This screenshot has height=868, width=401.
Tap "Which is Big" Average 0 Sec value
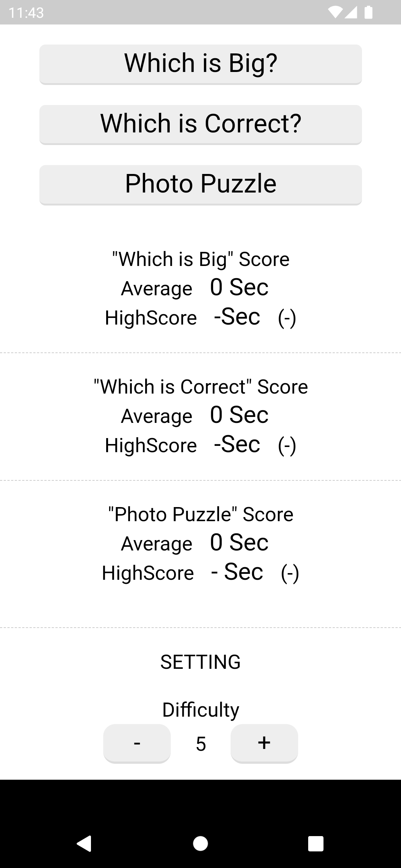239,287
